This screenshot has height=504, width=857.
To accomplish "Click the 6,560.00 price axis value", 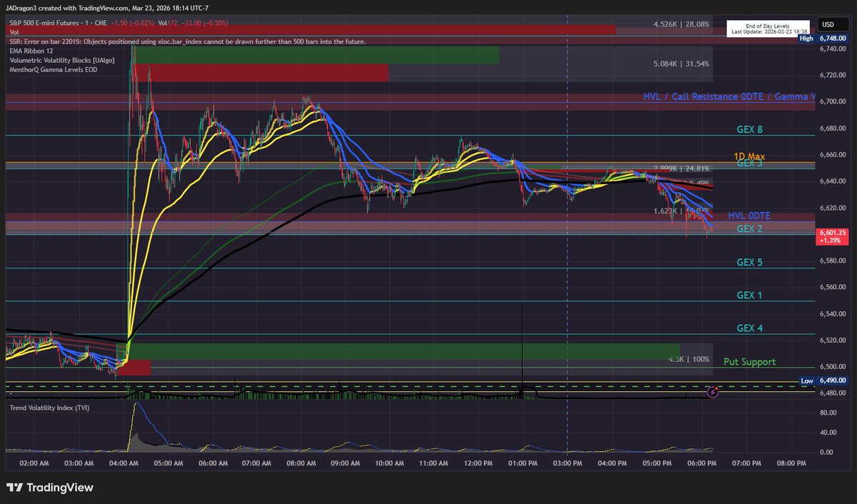I will pyautogui.click(x=833, y=287).
